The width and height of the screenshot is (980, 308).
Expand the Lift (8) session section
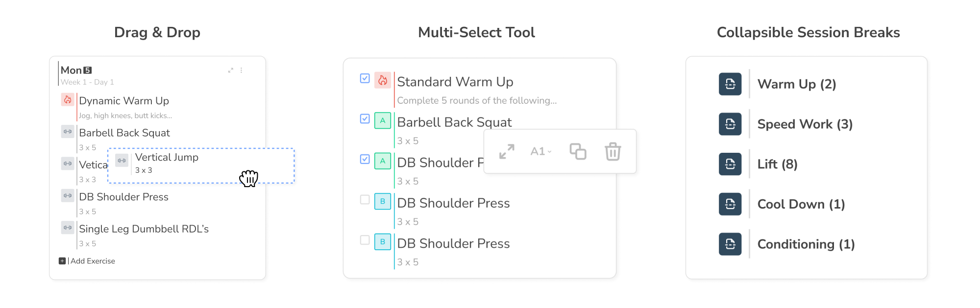click(777, 165)
